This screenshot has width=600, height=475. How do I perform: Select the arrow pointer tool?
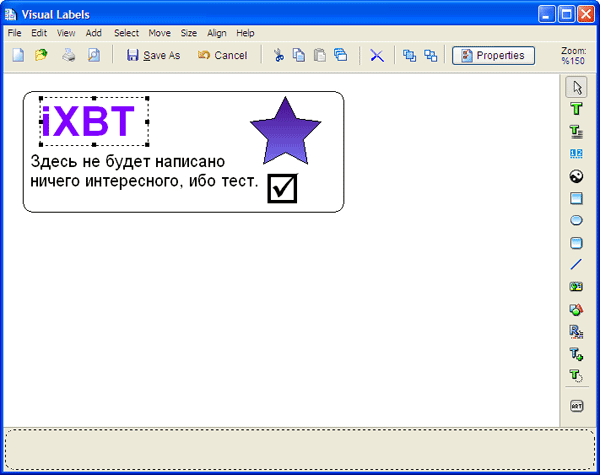(x=576, y=87)
